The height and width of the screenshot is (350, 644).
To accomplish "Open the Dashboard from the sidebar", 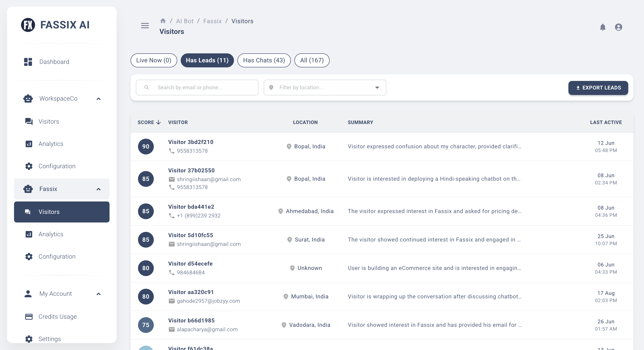I will 54,62.
